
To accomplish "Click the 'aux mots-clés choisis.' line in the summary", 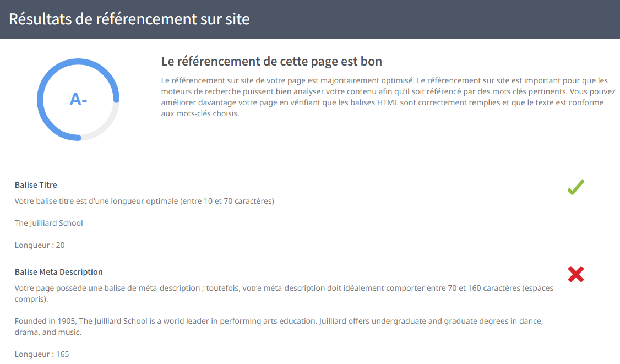I will click(x=200, y=114).
